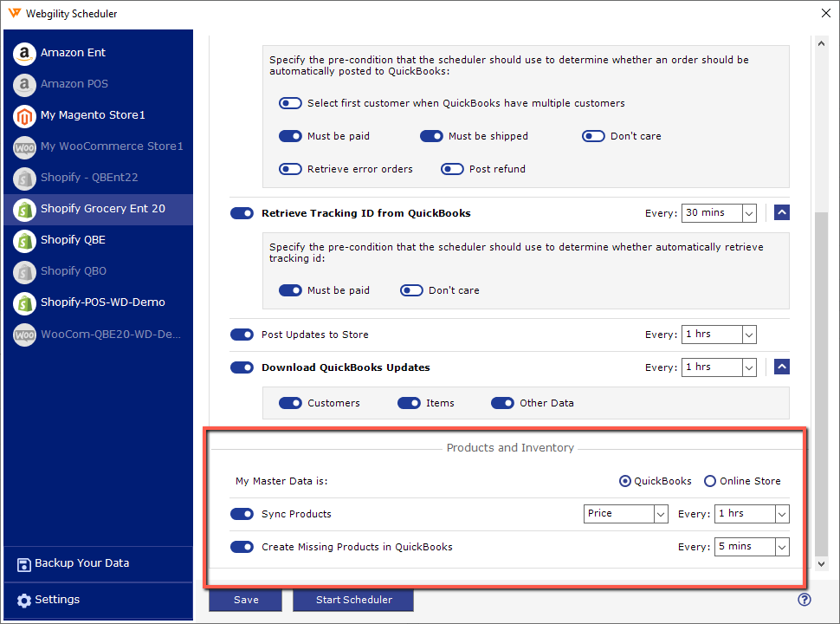Click the scrollbar up arrow

(821, 43)
